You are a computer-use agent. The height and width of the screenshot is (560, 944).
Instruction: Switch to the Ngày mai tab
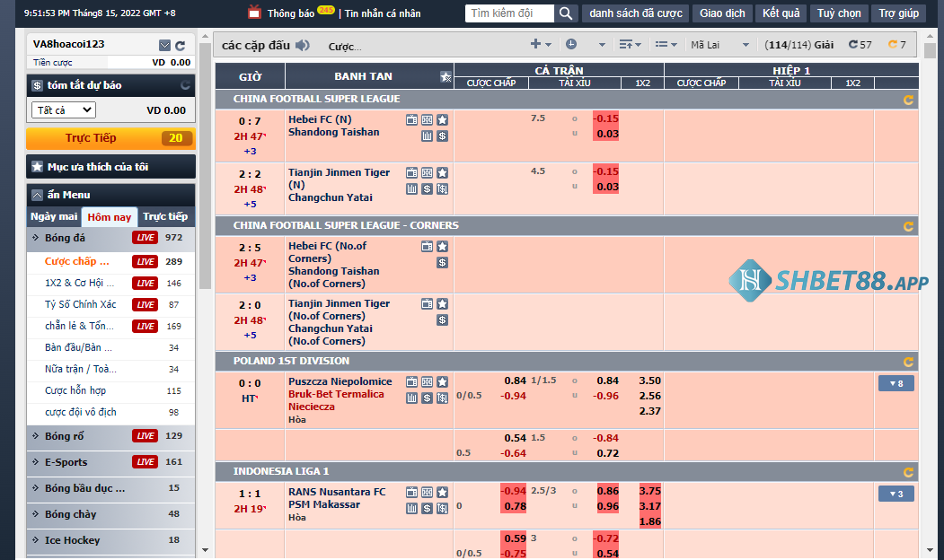(54, 216)
